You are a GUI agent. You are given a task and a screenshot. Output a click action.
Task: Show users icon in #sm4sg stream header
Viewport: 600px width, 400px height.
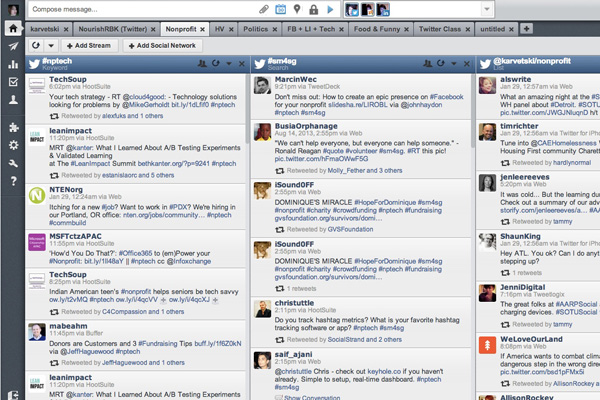(x=427, y=64)
